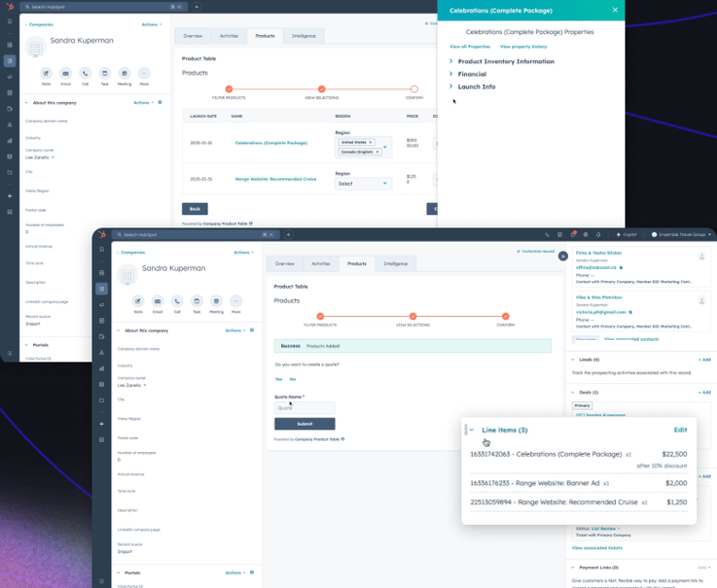717x588 pixels.
Task: Click the Meeting icon in the front window
Action: point(216,301)
